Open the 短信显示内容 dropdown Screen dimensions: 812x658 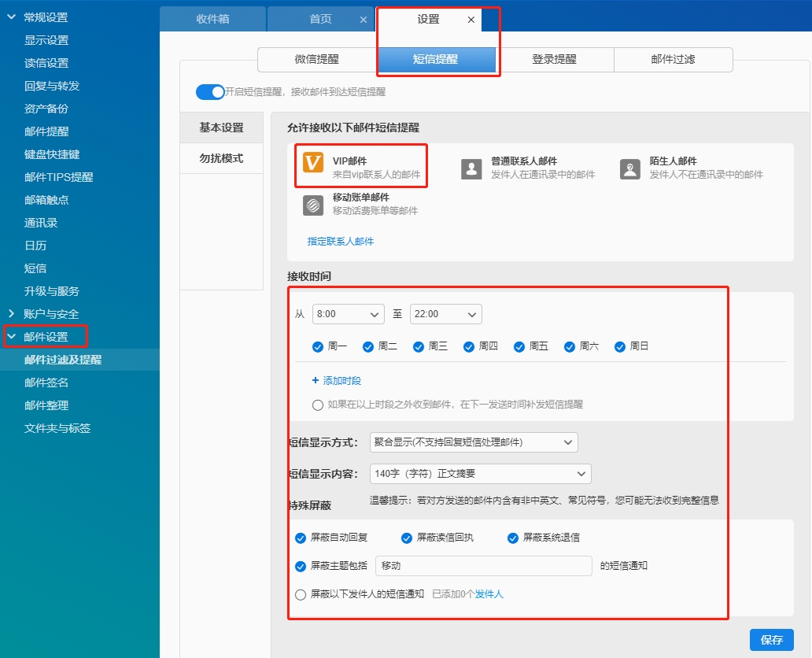tap(480, 474)
